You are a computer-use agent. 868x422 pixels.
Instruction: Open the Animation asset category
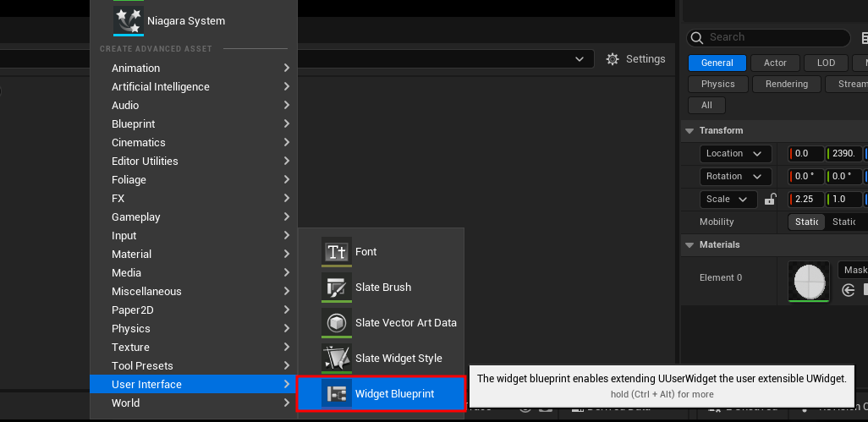point(194,68)
